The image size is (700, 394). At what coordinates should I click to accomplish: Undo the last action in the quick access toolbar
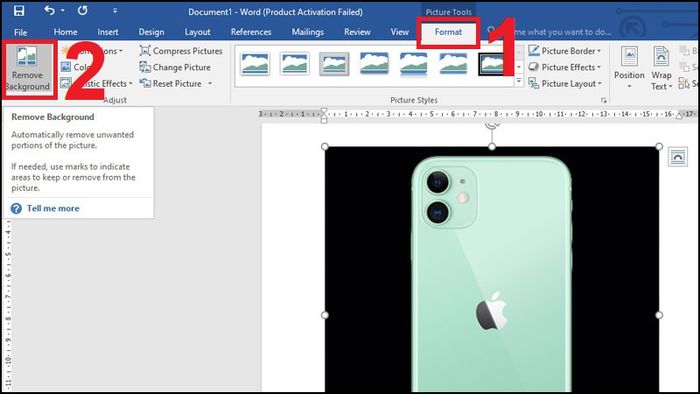[50, 10]
